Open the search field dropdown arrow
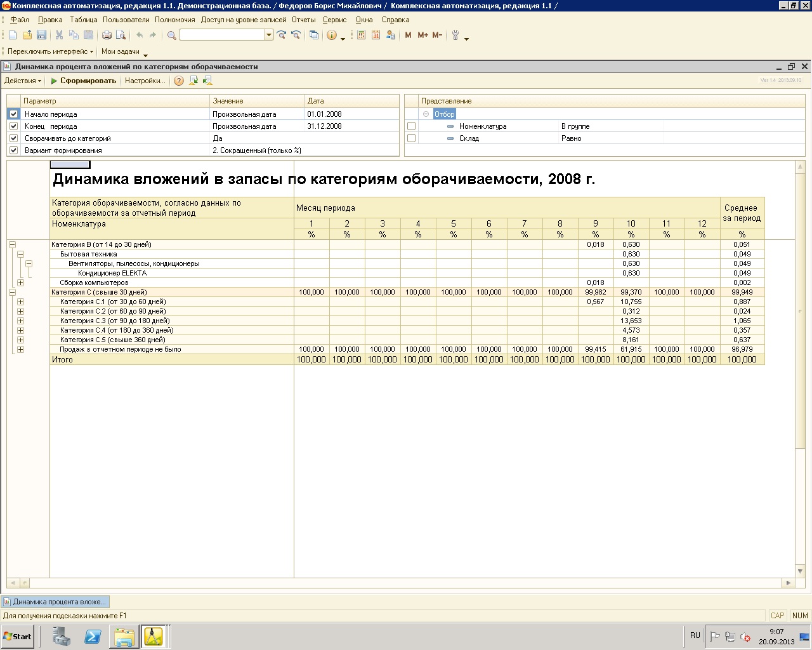This screenshot has height=650, width=812. 269,36
